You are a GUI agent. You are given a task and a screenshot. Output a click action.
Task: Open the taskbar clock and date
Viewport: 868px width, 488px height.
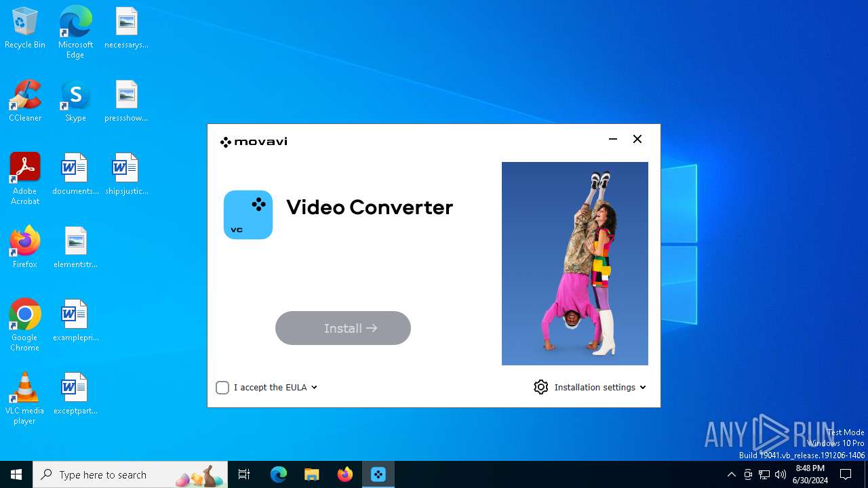(810, 474)
